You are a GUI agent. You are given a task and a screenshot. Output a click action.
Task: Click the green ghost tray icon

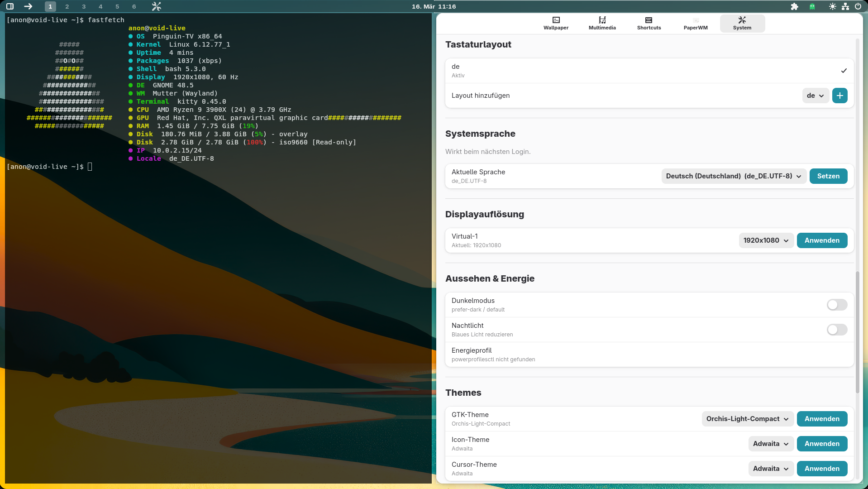pos(812,6)
